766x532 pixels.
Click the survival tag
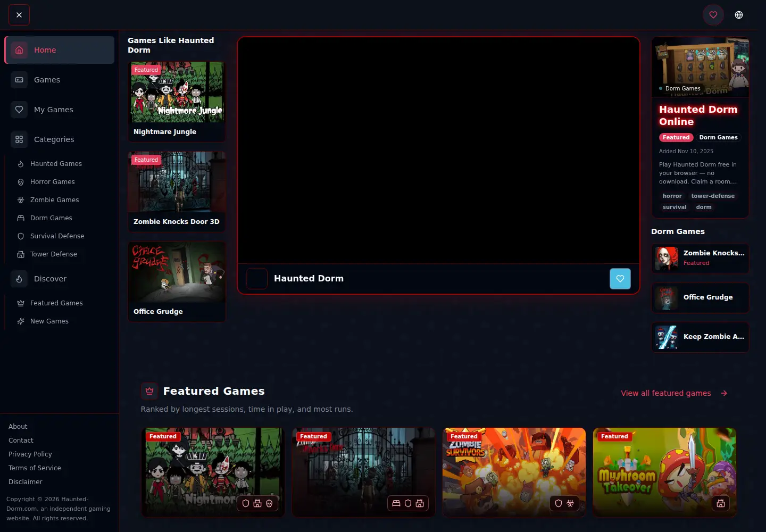pos(675,207)
